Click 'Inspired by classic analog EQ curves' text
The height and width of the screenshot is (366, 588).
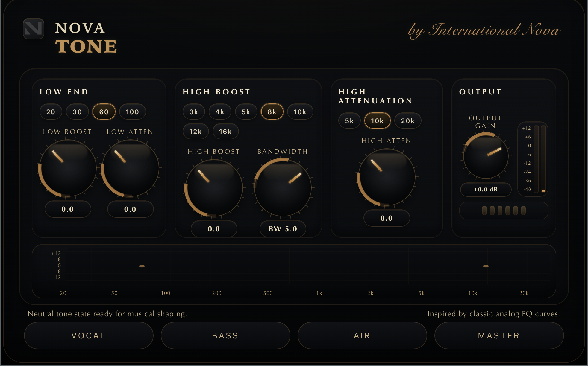[x=493, y=314]
